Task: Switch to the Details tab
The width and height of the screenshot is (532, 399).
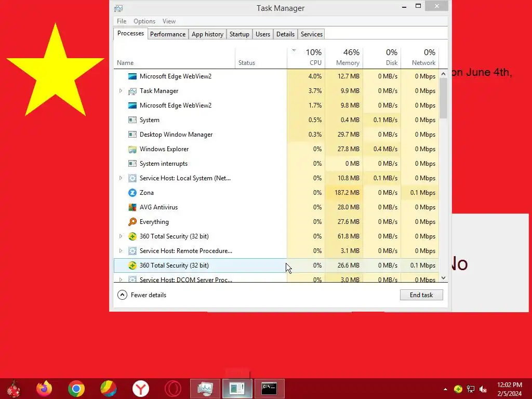Action: 285,34
